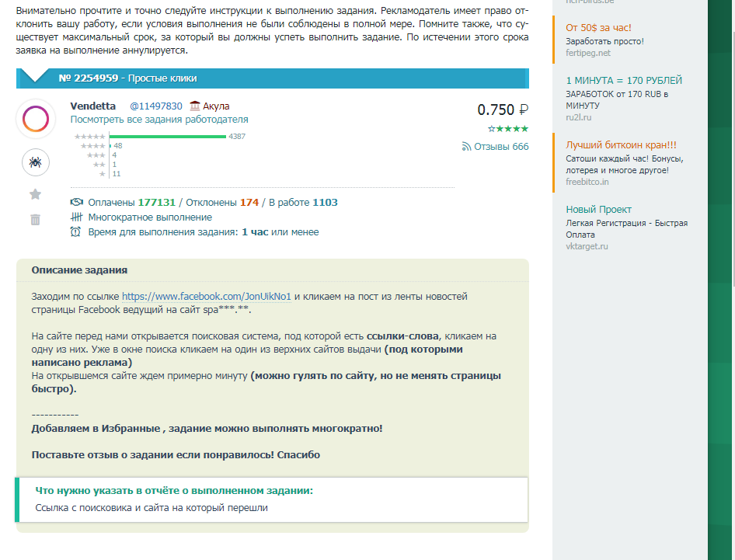Click Время для выполнения задания text
The height and width of the screenshot is (560, 735).
[x=204, y=232]
